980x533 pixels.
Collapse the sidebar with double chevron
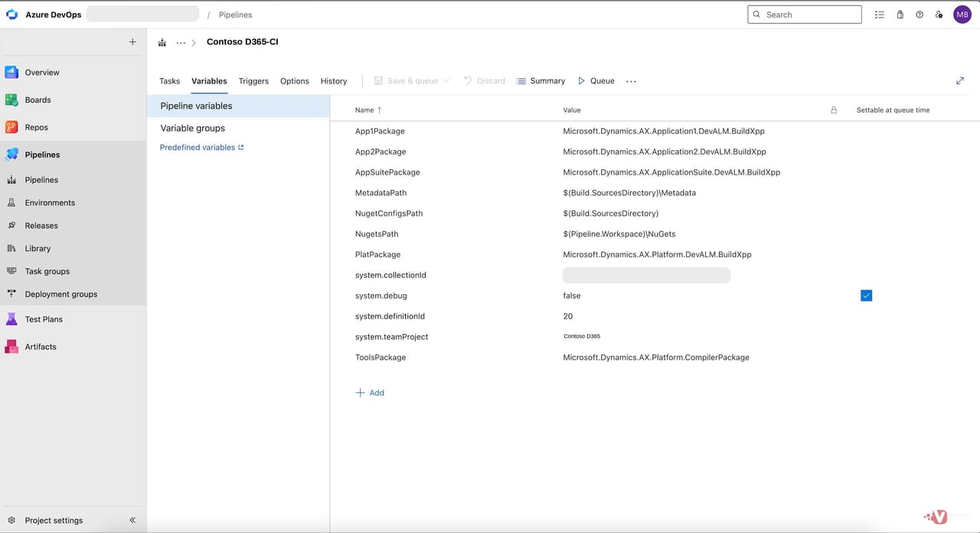(x=132, y=521)
